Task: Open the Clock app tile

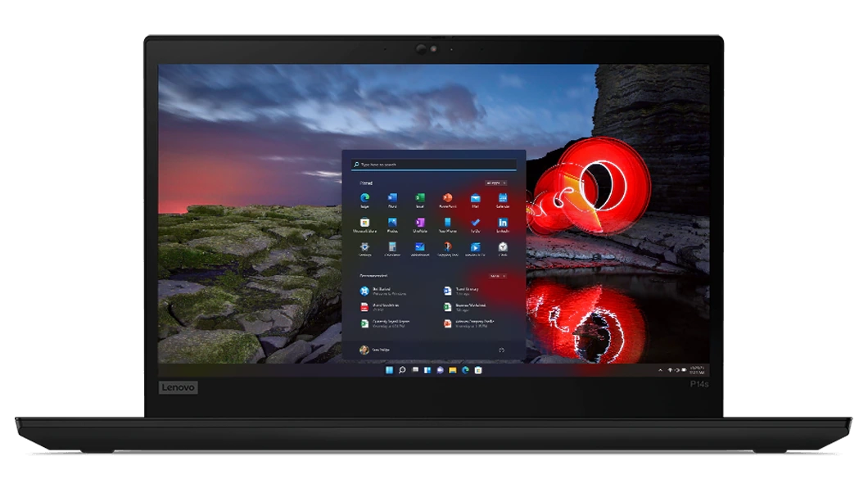Action: (x=503, y=246)
